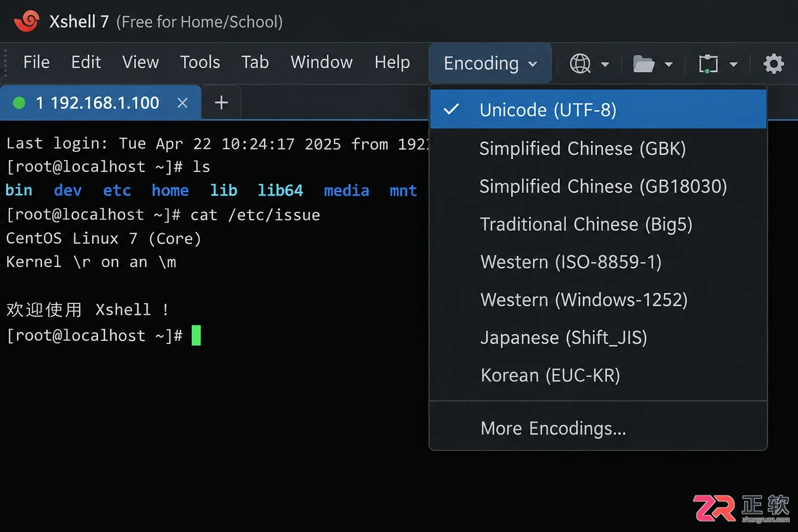Screen dimensions: 798x532
Task: Click the globe icon in toolbar
Action: (580, 64)
